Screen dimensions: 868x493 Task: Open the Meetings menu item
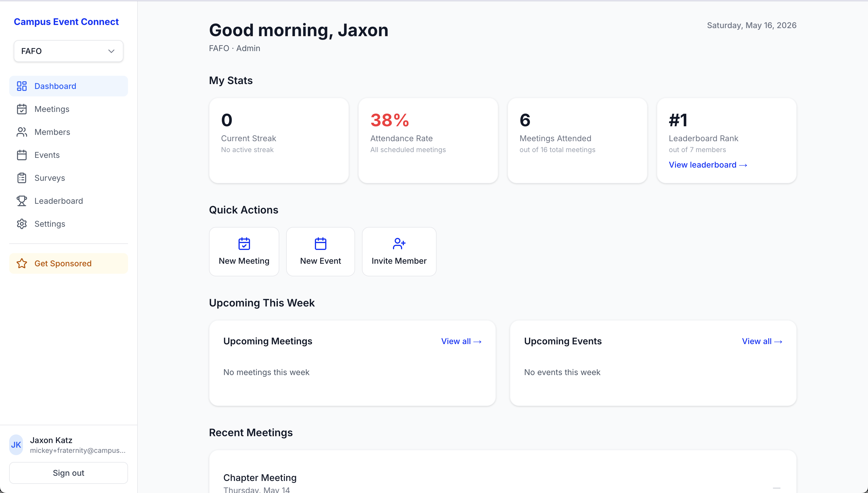pyautogui.click(x=68, y=109)
